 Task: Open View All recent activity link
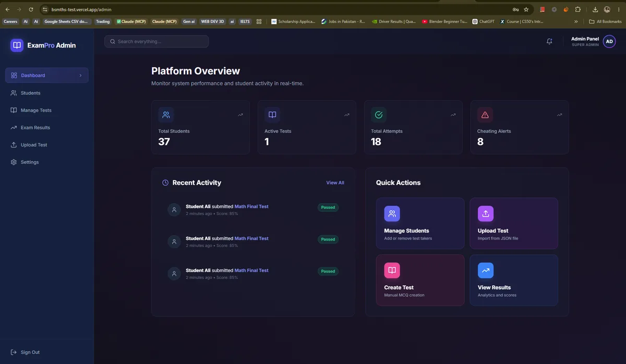pos(335,183)
